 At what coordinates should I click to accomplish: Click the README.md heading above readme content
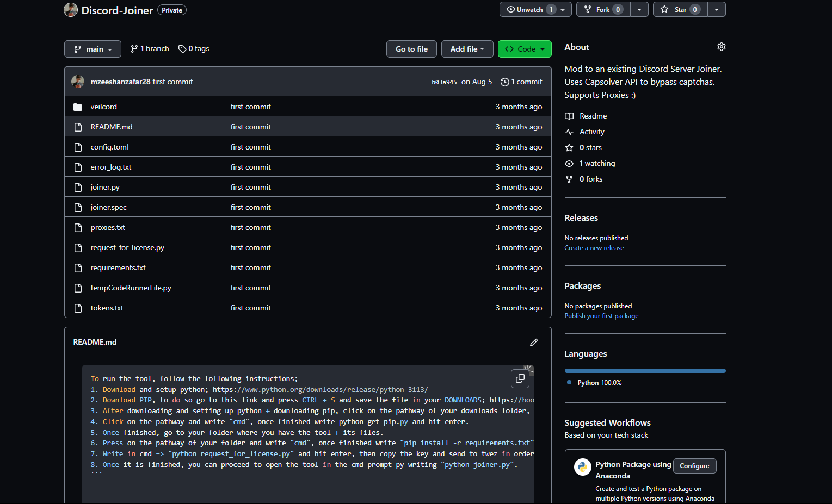coord(95,342)
